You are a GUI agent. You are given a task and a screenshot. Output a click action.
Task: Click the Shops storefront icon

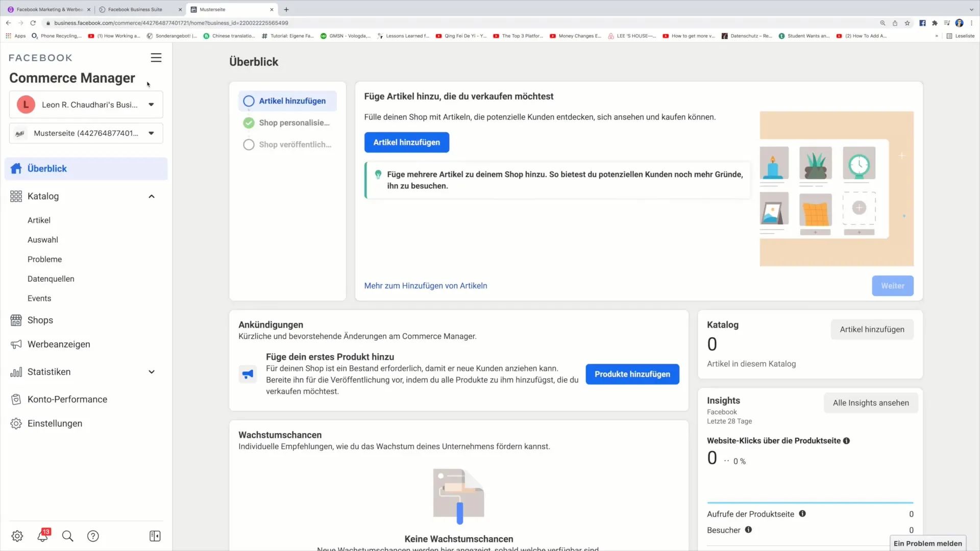click(16, 320)
